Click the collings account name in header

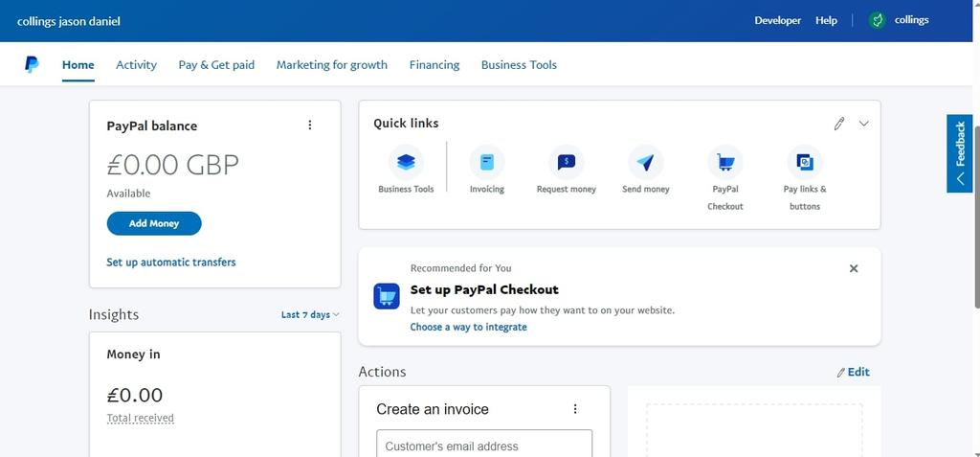912,20
